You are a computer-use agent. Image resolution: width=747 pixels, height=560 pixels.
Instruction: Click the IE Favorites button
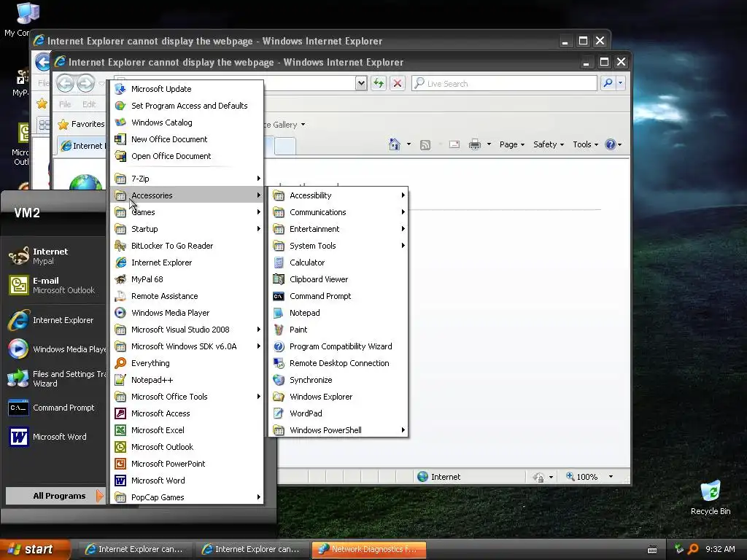click(x=81, y=124)
